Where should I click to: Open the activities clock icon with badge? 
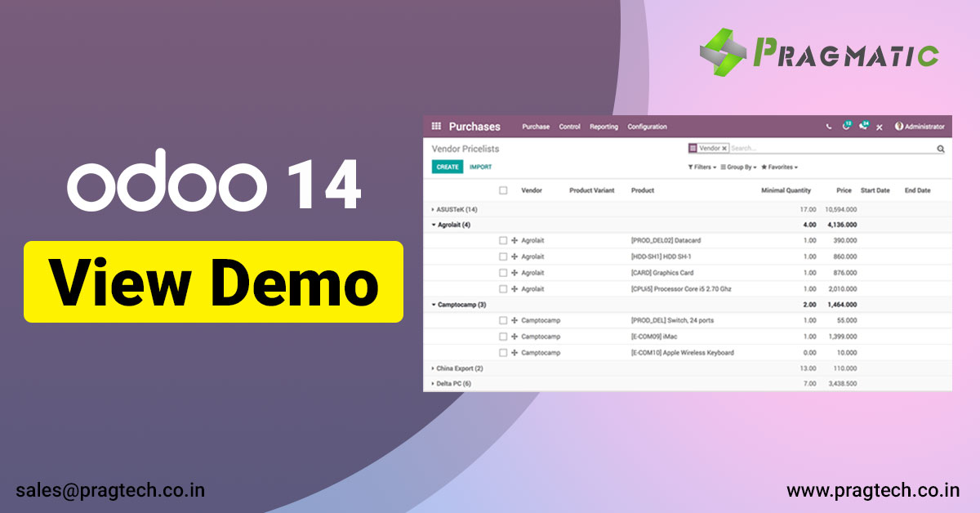tap(846, 126)
